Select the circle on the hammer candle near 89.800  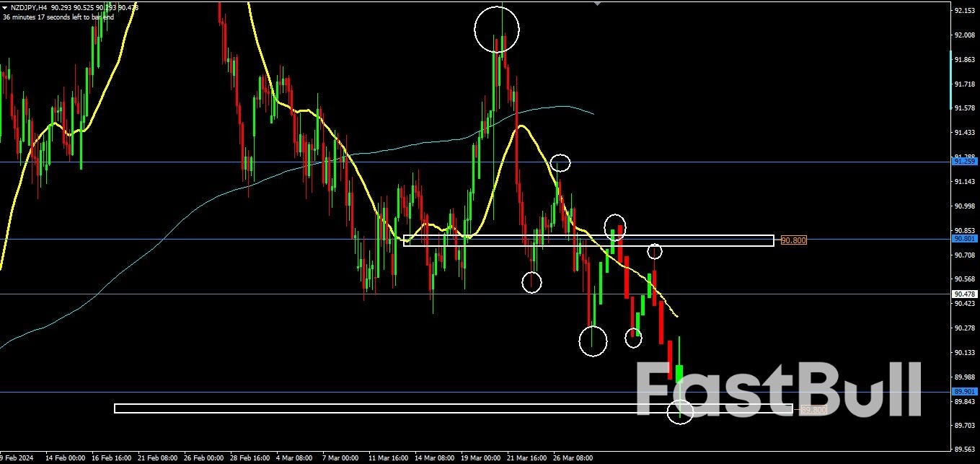coord(680,413)
